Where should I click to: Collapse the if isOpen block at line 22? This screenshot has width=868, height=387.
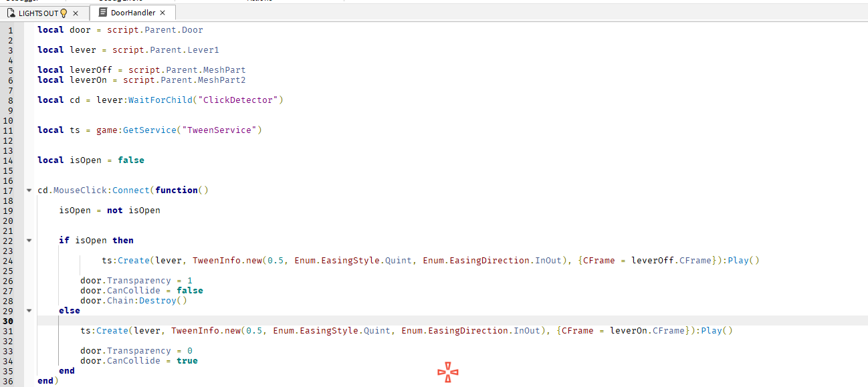(29, 240)
